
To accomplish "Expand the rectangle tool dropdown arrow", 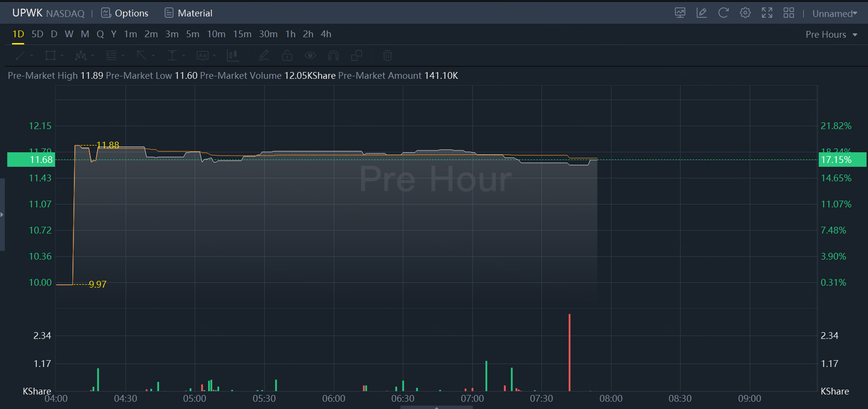I will 62,56.
